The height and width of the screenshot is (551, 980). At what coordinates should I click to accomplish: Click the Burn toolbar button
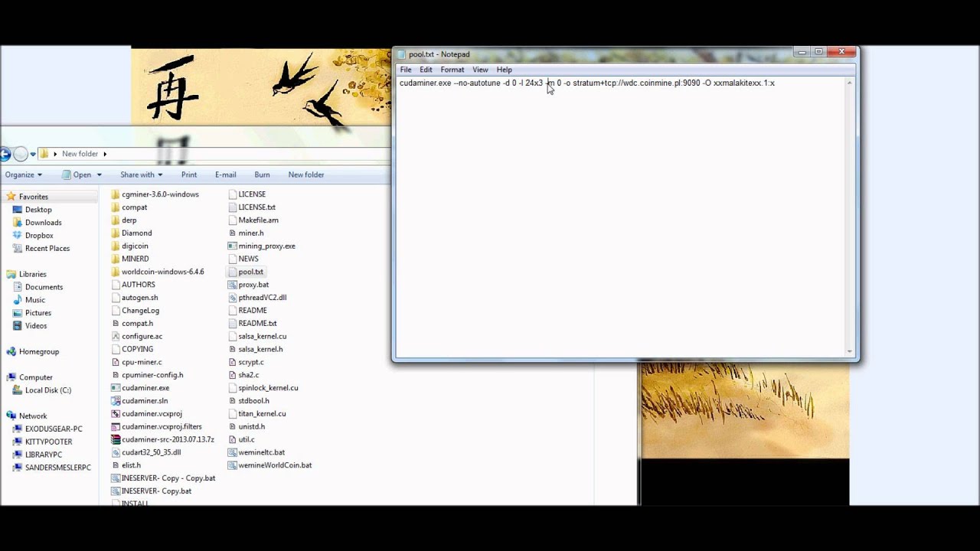pyautogui.click(x=262, y=174)
